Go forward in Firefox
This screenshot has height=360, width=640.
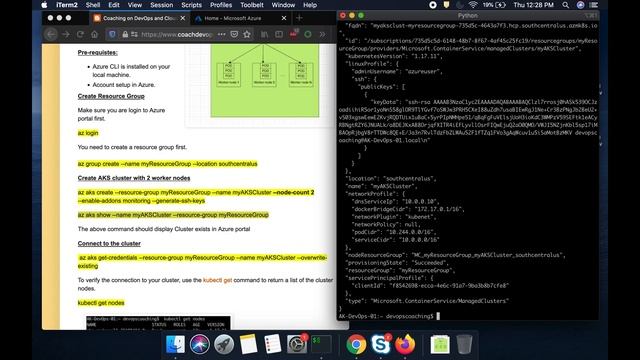point(66,34)
